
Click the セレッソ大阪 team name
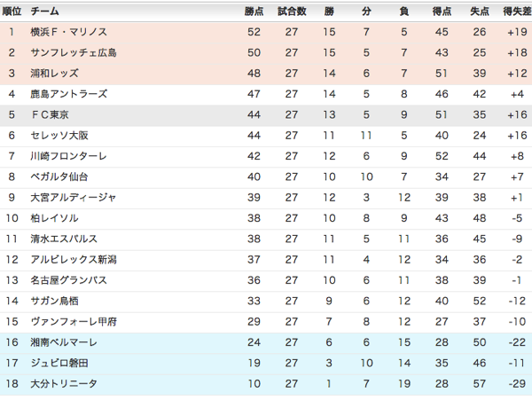point(59,135)
